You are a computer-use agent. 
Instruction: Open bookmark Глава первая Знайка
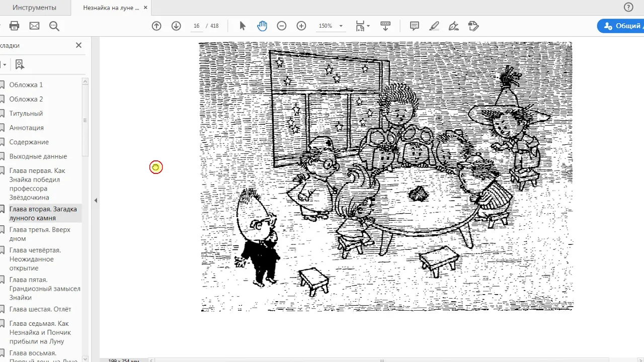(x=37, y=184)
